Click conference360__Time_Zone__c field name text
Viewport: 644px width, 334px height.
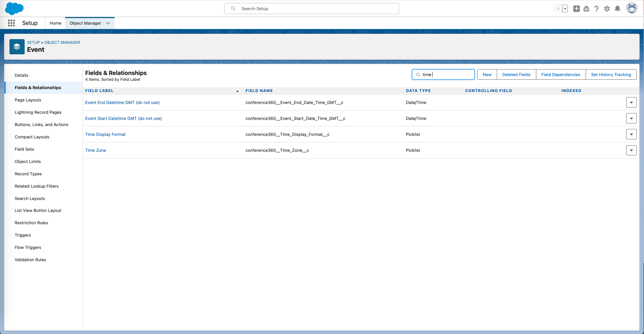[277, 150]
